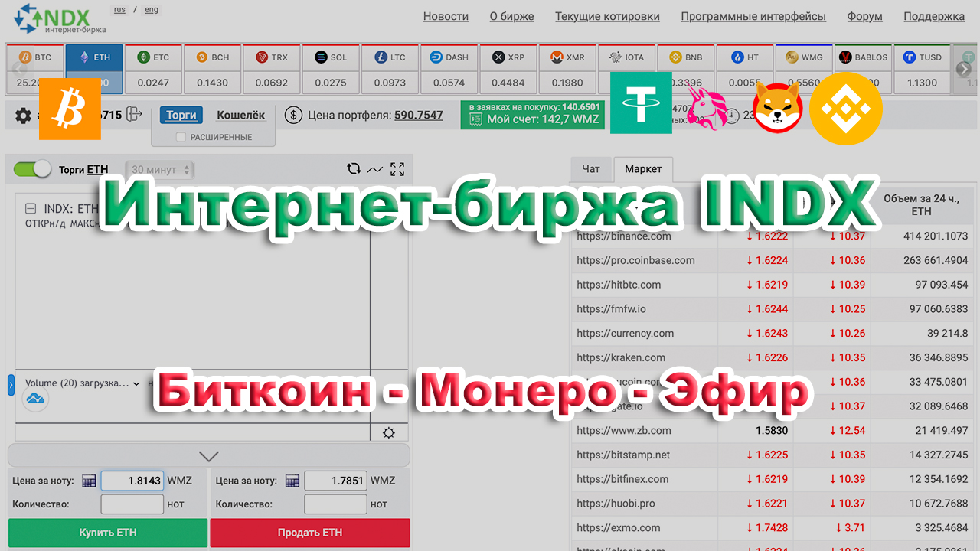Click the Купить ETH button
The height and width of the screenshot is (551, 980).
click(108, 533)
